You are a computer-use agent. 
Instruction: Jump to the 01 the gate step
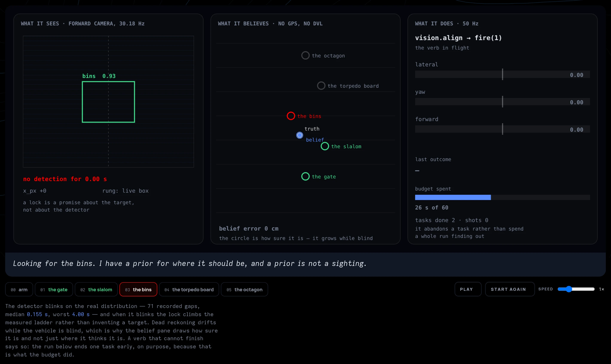pos(54,290)
